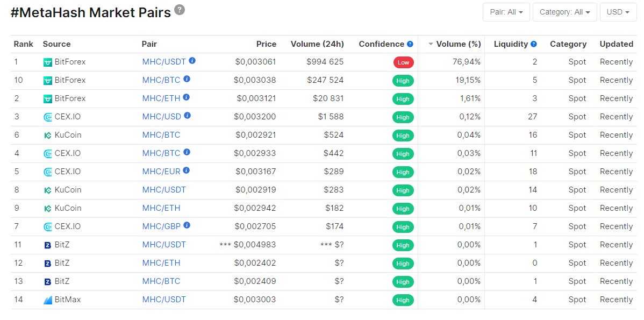This screenshot has width=644, height=320.
Task: Click info icon next to BitForex MHC/USDT
Action: point(192,60)
